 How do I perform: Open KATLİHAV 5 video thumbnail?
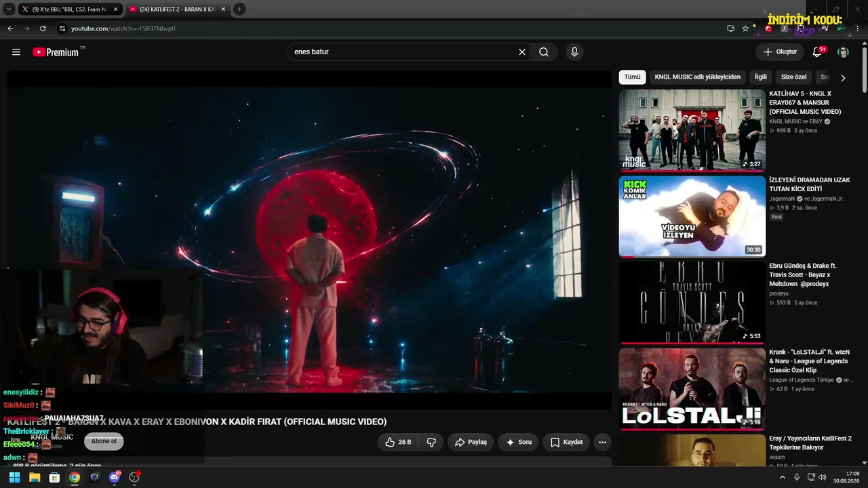pos(692,131)
